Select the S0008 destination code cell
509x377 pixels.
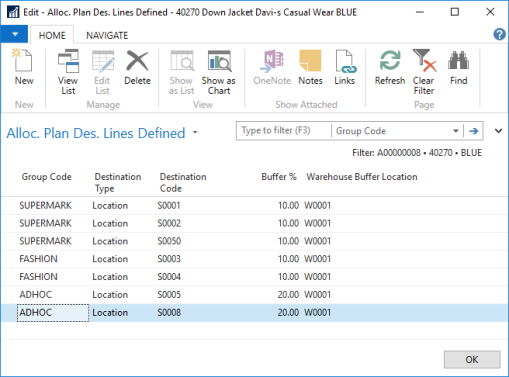169,313
